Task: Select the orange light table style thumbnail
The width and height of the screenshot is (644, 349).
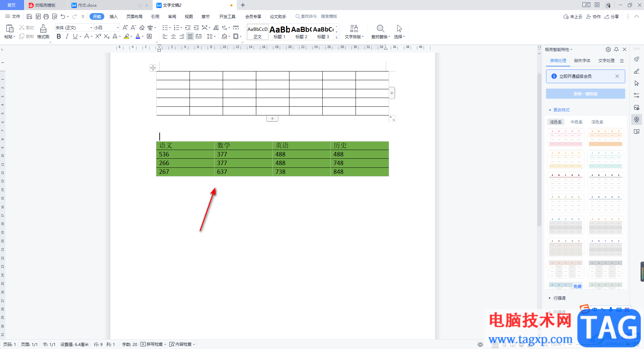Action: pos(606,138)
